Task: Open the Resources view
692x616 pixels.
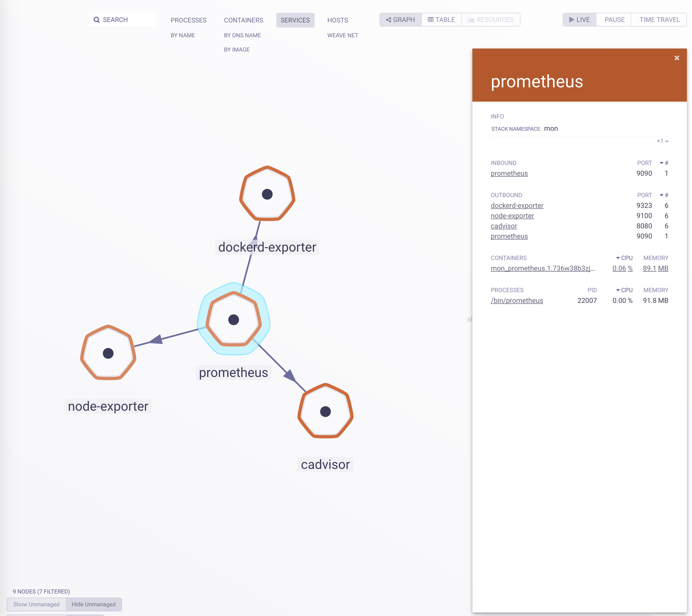Action: coord(491,20)
